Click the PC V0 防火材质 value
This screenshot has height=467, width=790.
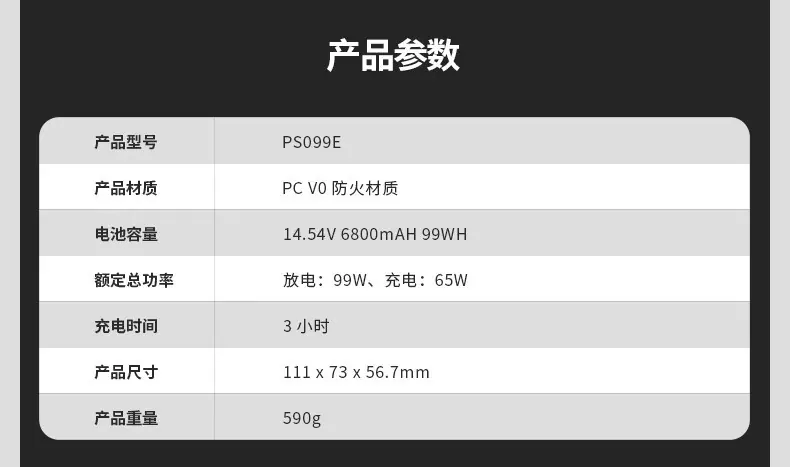(x=340, y=188)
